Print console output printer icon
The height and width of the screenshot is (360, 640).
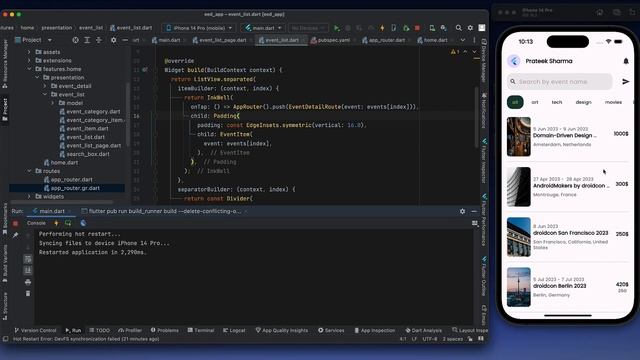click(x=28, y=282)
